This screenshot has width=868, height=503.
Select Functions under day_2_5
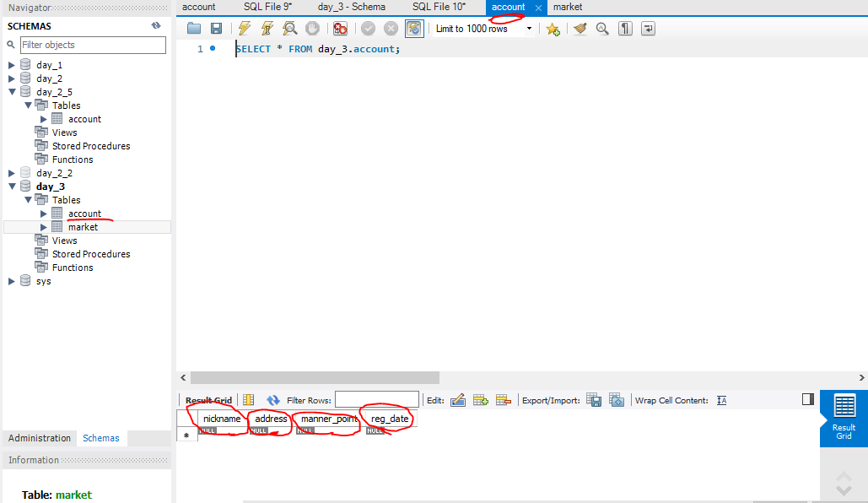tap(73, 160)
